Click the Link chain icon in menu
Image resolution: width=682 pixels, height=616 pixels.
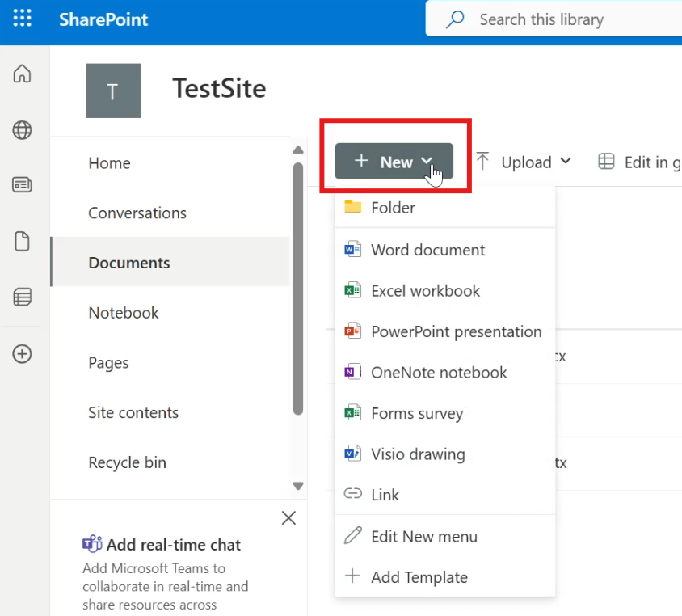353,493
